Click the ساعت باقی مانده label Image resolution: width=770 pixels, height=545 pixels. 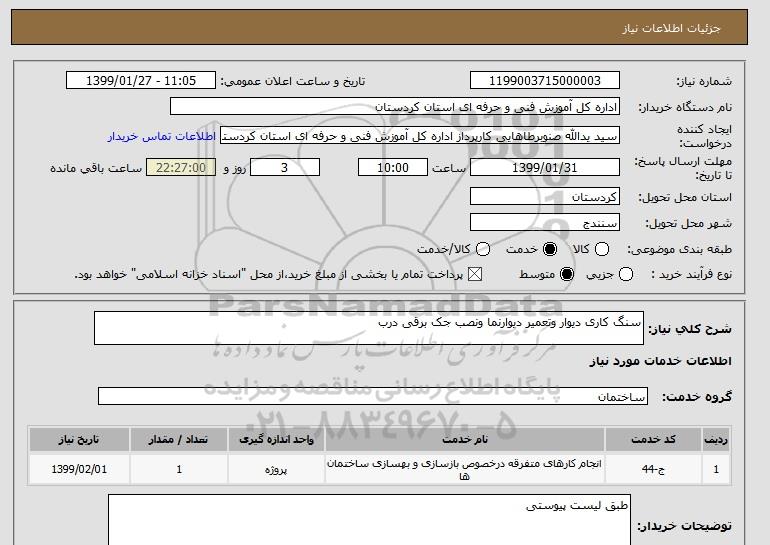click(x=96, y=168)
